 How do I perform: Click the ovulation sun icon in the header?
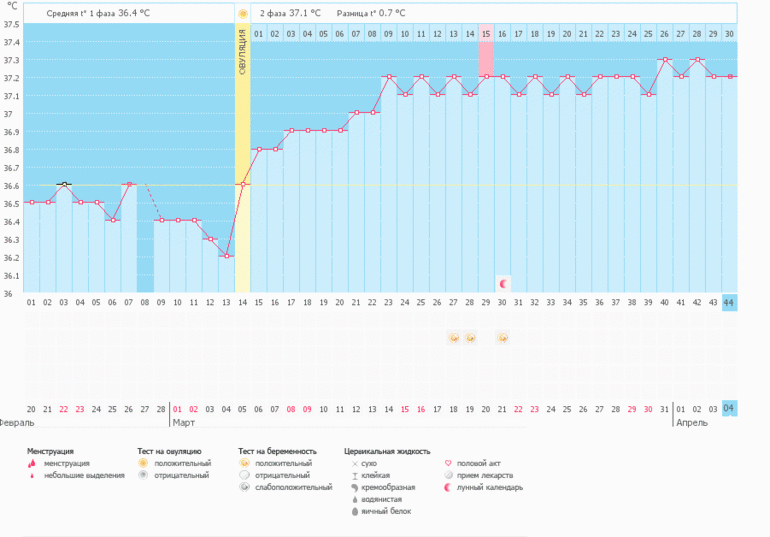[x=243, y=14]
